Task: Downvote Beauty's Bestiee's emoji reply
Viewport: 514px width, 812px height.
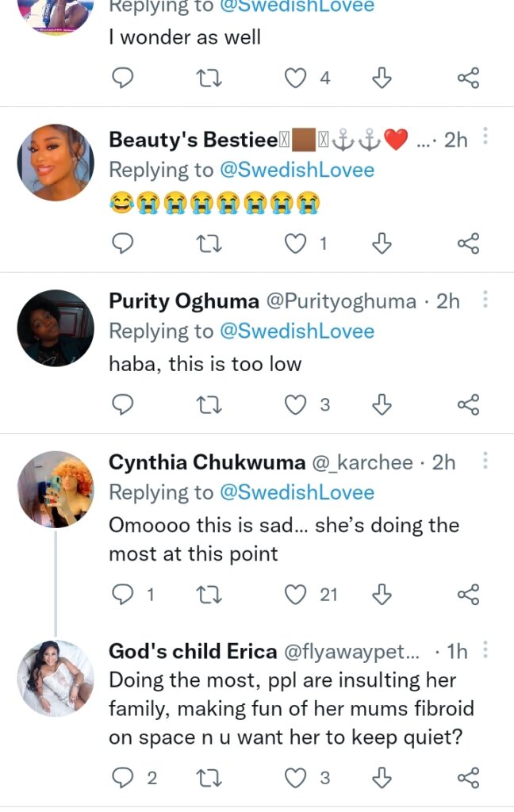Action: (x=382, y=243)
